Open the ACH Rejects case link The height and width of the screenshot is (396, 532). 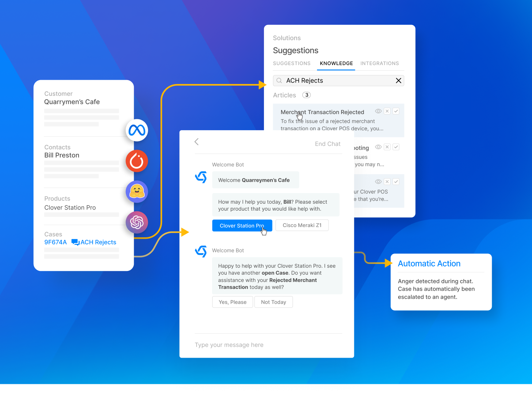tap(98, 242)
